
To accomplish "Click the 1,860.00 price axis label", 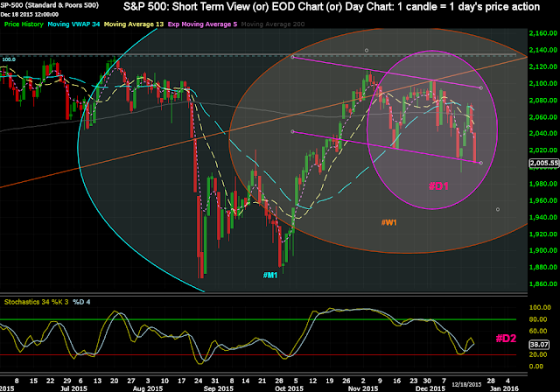I will (542, 283).
